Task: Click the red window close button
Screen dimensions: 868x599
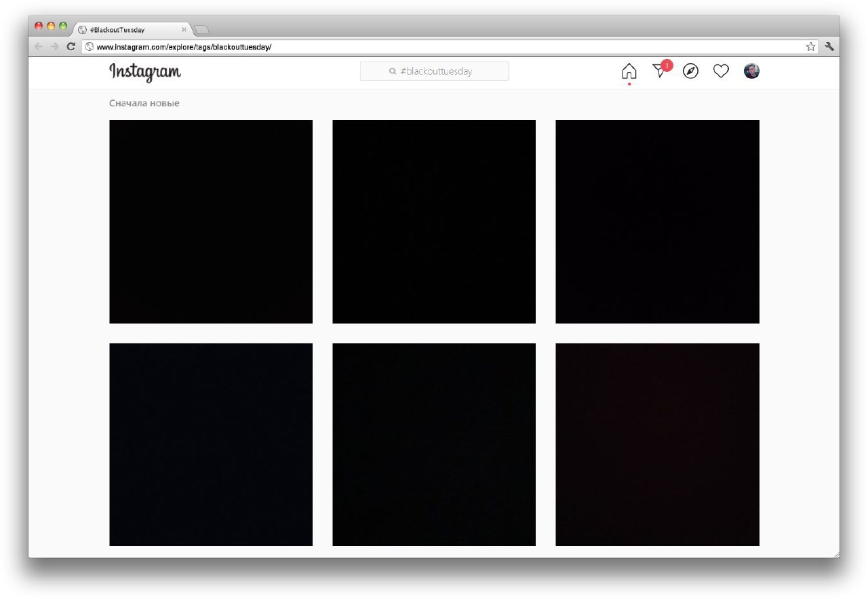Action: (x=39, y=26)
